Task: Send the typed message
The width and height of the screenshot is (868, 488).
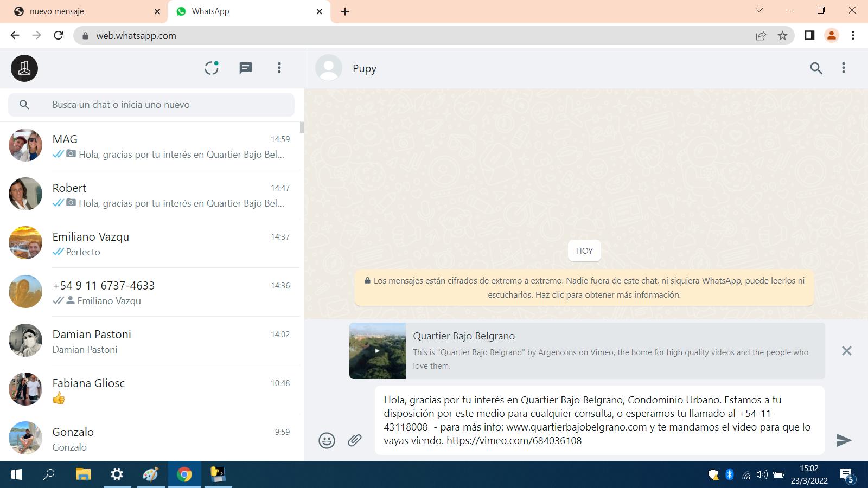Action: point(844,440)
